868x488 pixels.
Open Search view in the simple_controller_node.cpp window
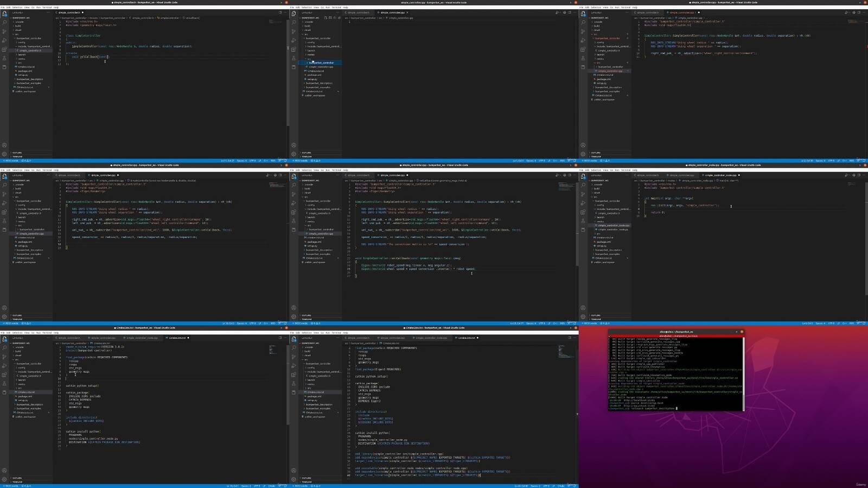583,185
